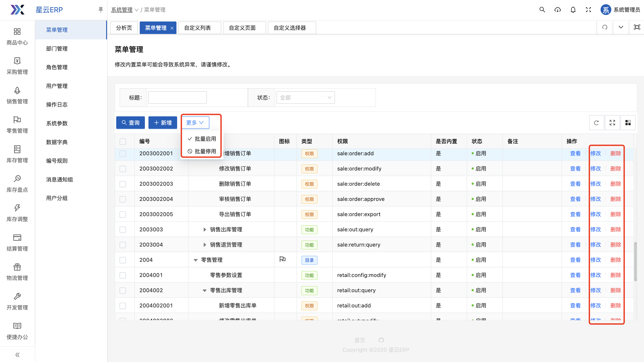Viewport: 644px width, 362px height.
Task: Expand the 销售出库管理 tree row
Action: point(204,229)
